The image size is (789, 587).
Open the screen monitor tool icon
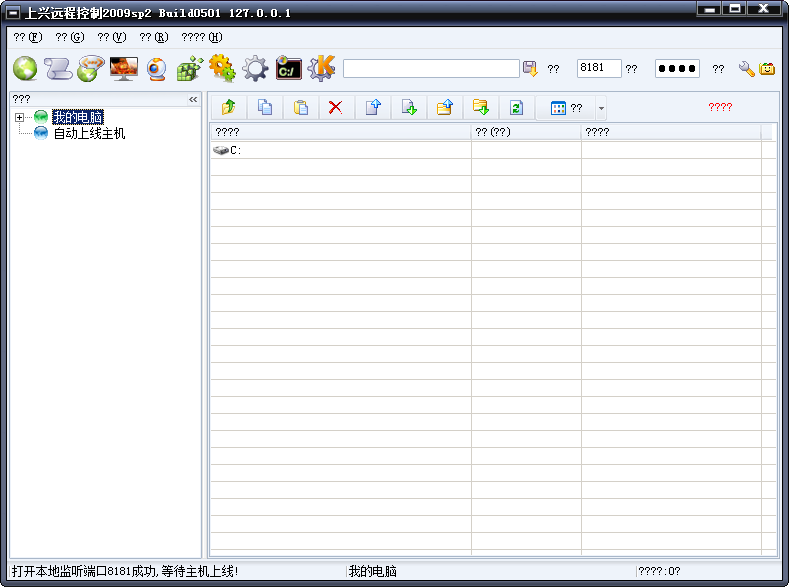[x=124, y=69]
